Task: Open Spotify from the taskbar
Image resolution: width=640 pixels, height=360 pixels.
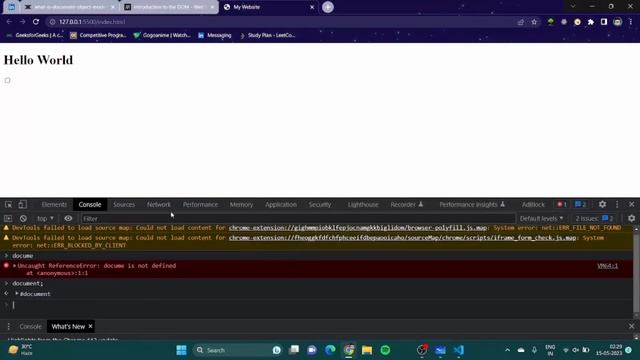Action: click(385, 350)
